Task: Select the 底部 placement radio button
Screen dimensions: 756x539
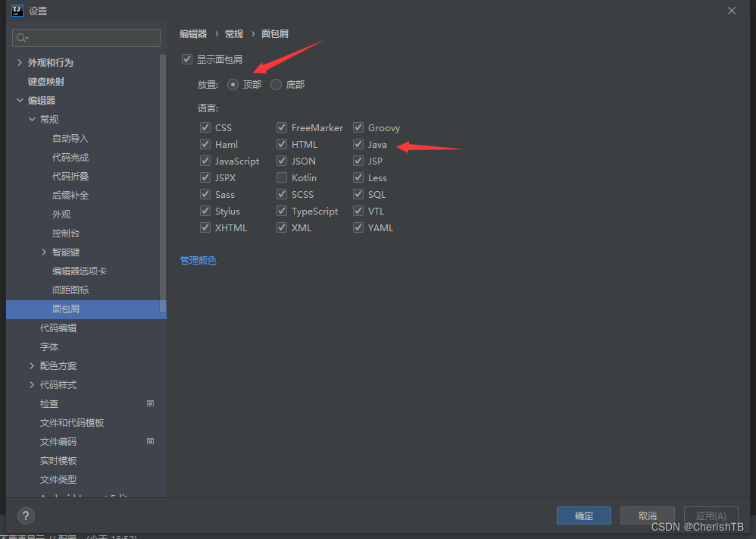Action: (276, 84)
